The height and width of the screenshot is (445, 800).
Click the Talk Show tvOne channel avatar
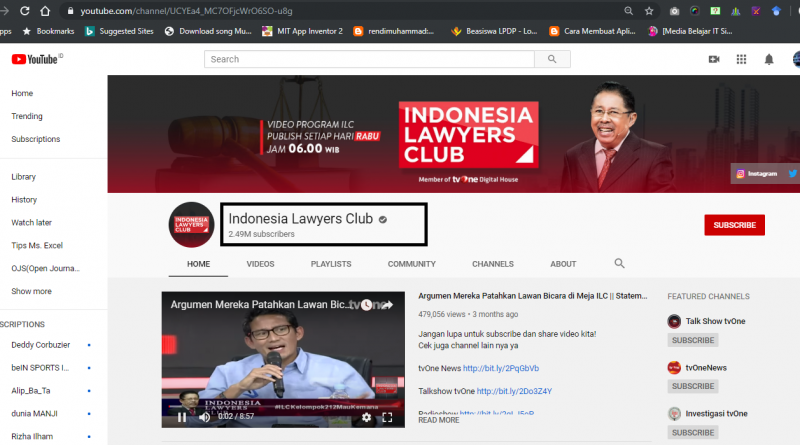point(674,321)
